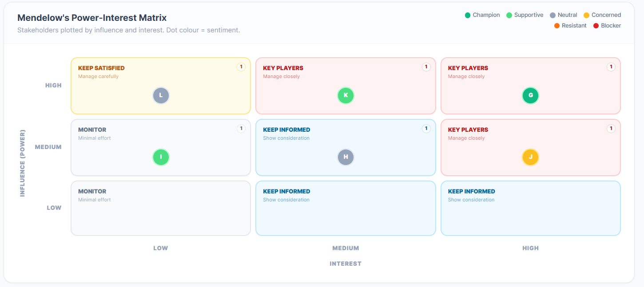Click the MEDIUM interest column label

coord(346,248)
